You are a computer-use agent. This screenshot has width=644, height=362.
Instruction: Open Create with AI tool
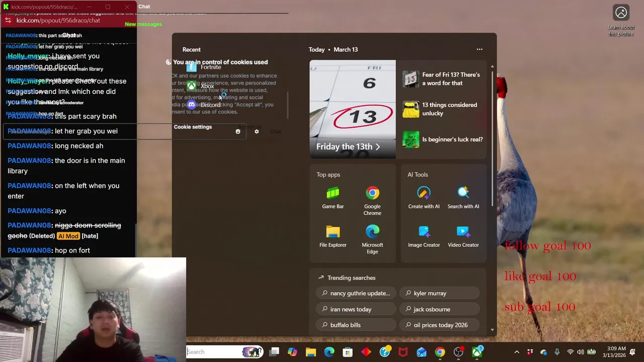pos(424,198)
